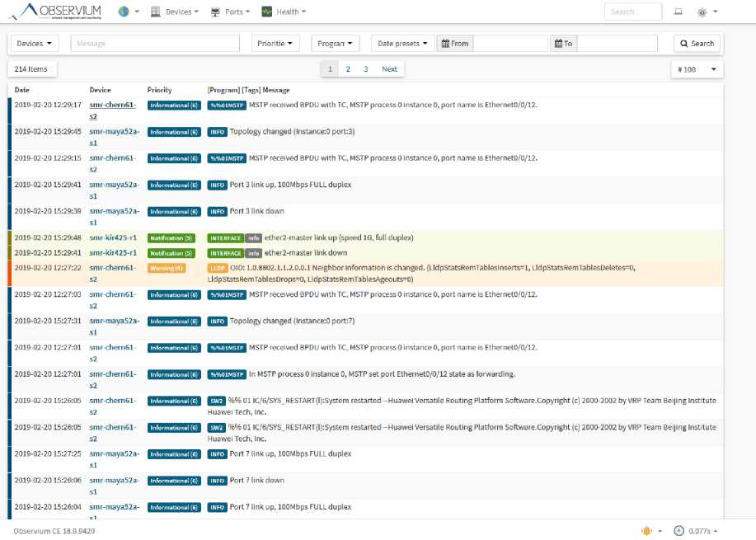
Task: Open smr-kir425-r1 in ether2-master link up row
Action: coord(113,237)
